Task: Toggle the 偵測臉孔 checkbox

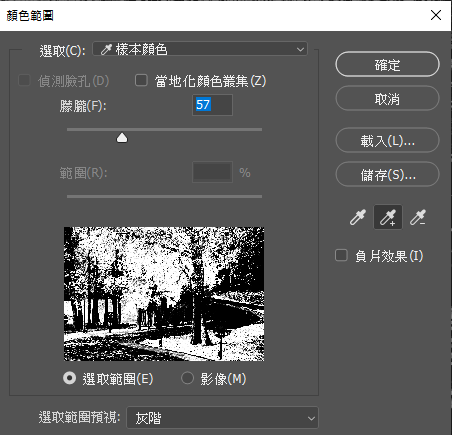Action: click(24, 80)
